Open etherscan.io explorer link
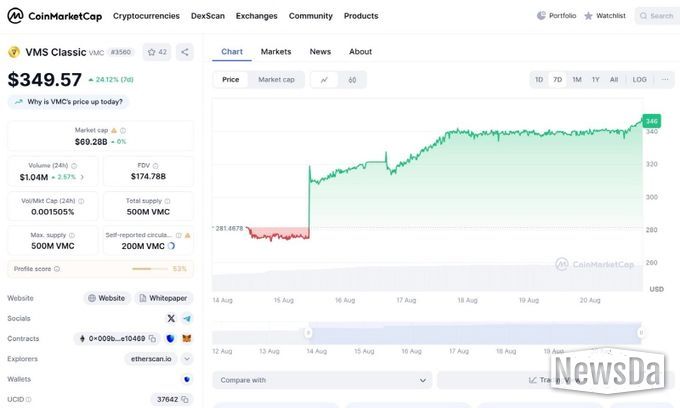 click(x=151, y=359)
